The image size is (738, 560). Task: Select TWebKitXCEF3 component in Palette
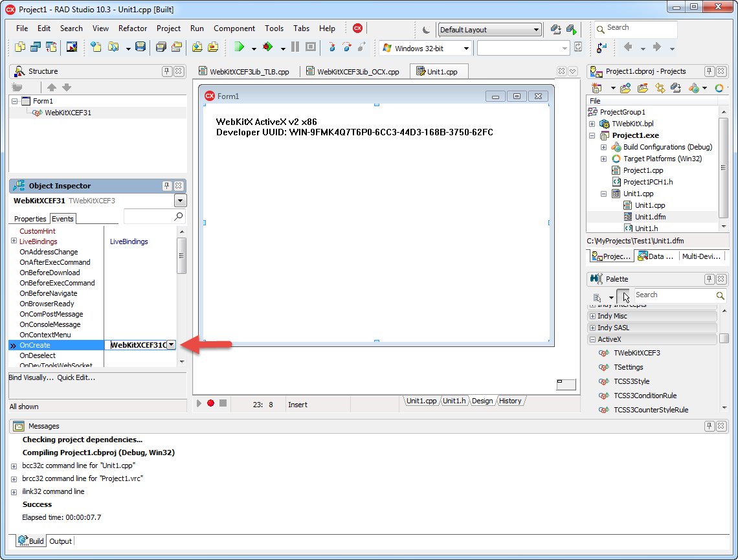(637, 353)
